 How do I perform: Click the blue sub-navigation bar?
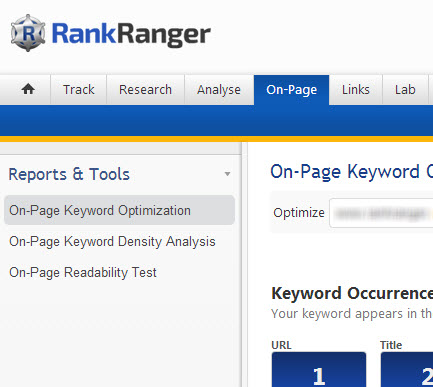click(x=216, y=120)
